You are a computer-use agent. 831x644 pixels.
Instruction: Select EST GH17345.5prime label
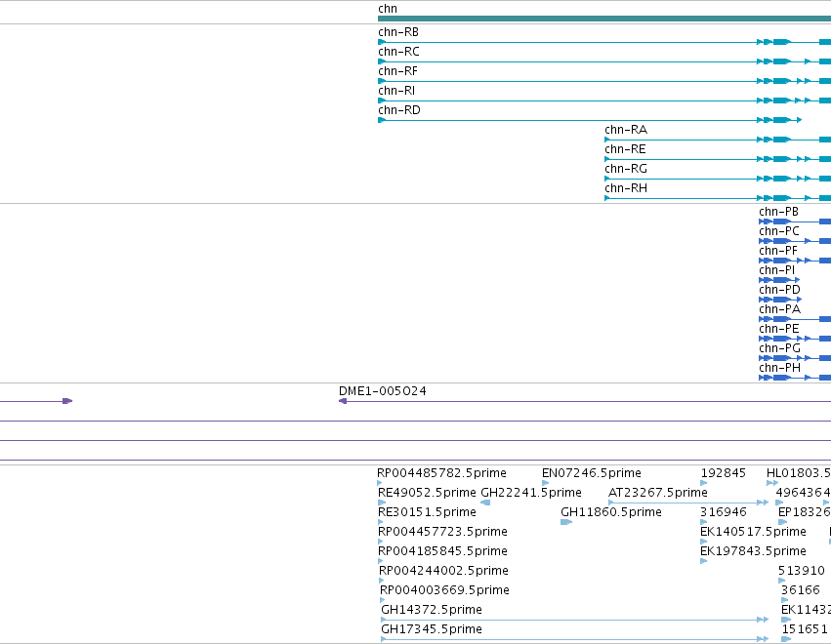coord(432,629)
